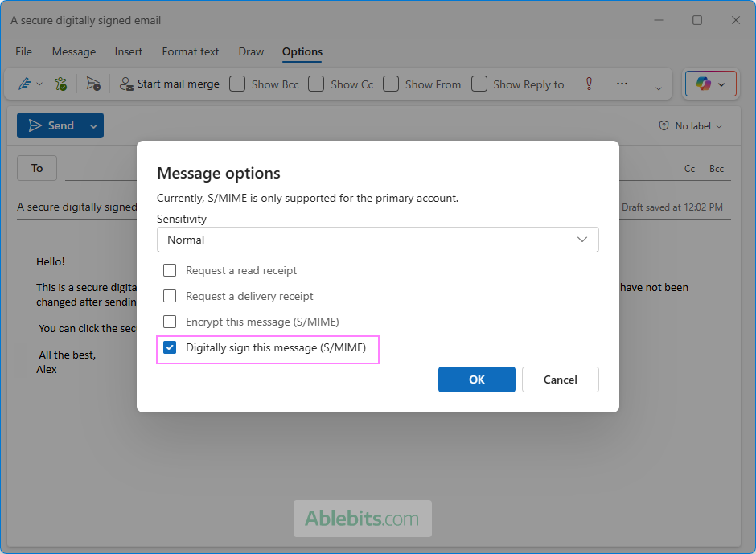The width and height of the screenshot is (756, 554).
Task: Uncheck Digitally sign this message (S/MIME)
Action: click(x=170, y=347)
